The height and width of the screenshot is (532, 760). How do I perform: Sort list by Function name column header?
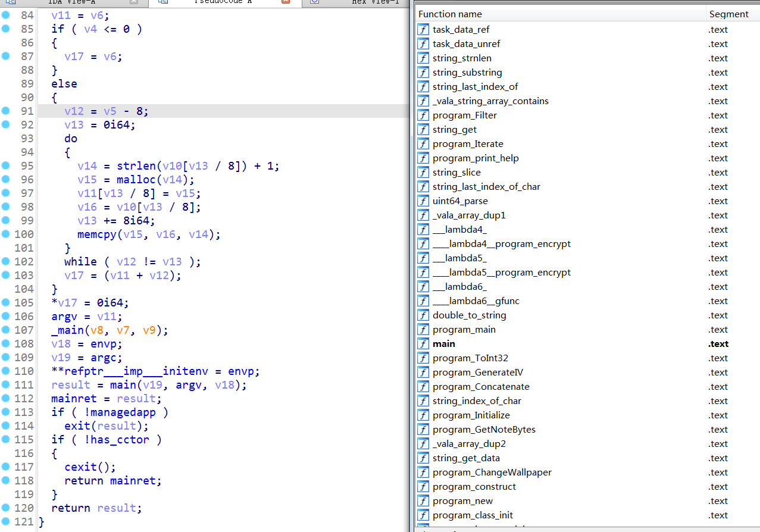[450, 14]
